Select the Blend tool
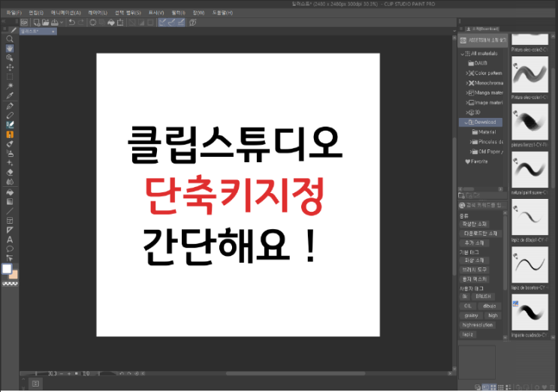This screenshot has width=558, height=392. pyautogui.click(x=10, y=182)
